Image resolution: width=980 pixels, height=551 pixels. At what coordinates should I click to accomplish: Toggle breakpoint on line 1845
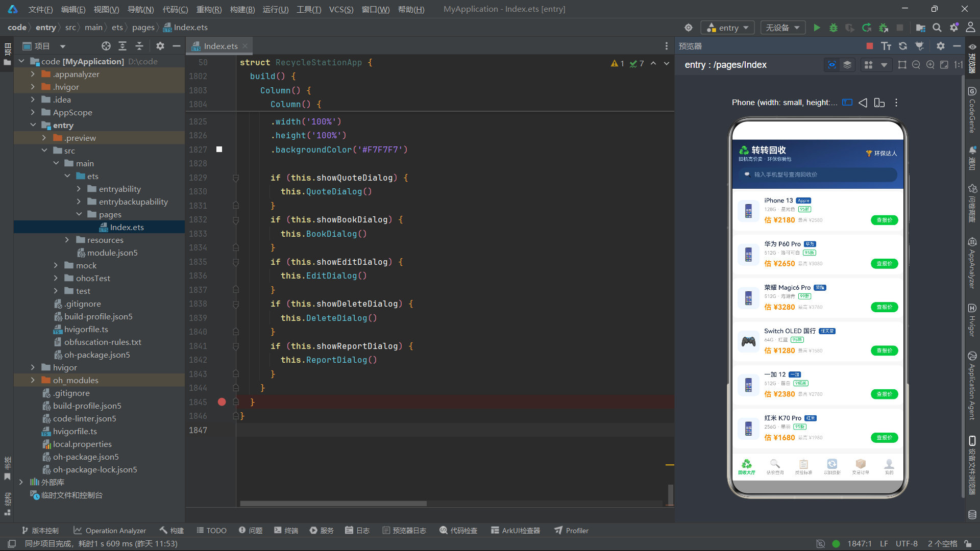(x=222, y=402)
